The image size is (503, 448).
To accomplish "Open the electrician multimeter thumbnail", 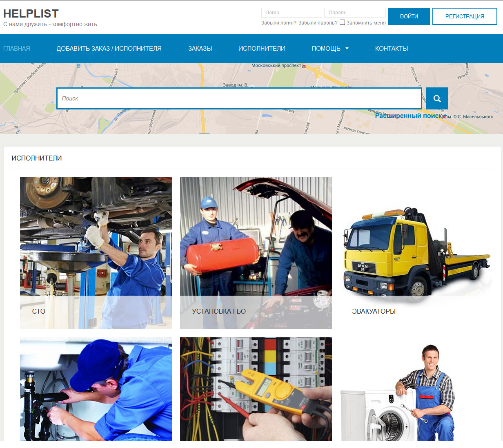I will pos(256,389).
